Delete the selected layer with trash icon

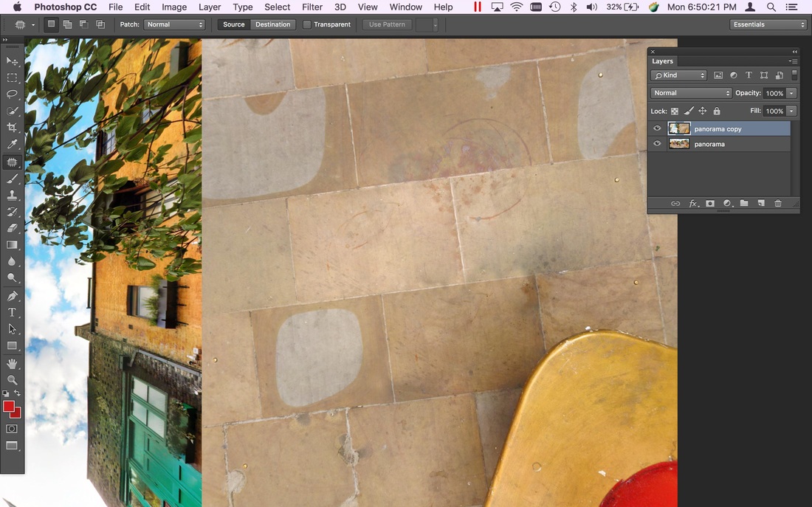[x=778, y=204]
